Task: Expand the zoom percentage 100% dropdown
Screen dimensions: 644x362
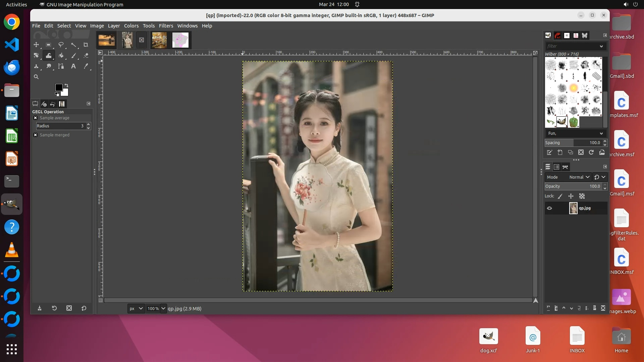Action: (163, 308)
